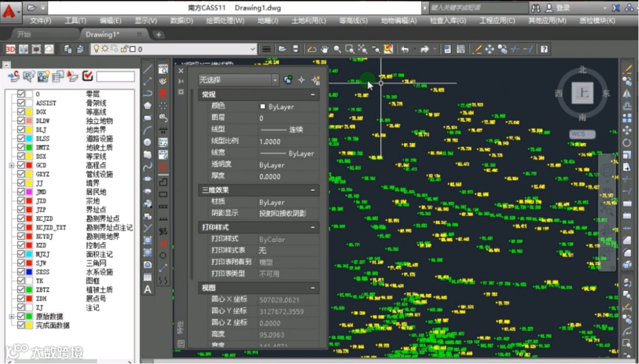Click the layer panel search box
The height and width of the screenshot is (364, 639).
coord(115,76)
